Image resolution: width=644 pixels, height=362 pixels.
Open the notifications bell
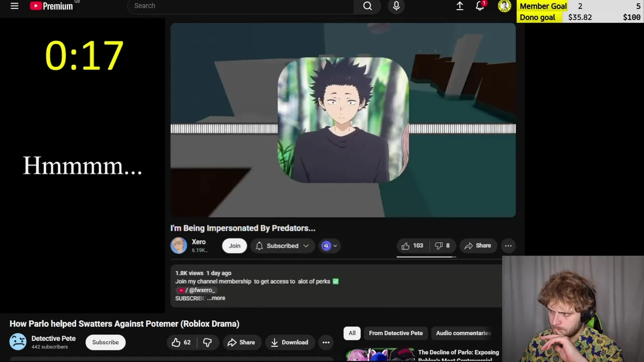pyautogui.click(x=480, y=6)
